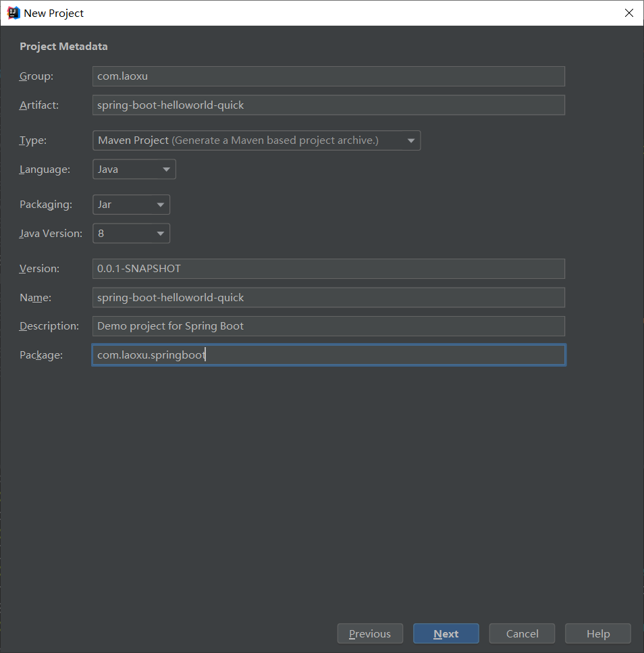Click the Version label
The width and height of the screenshot is (644, 653).
(x=39, y=269)
